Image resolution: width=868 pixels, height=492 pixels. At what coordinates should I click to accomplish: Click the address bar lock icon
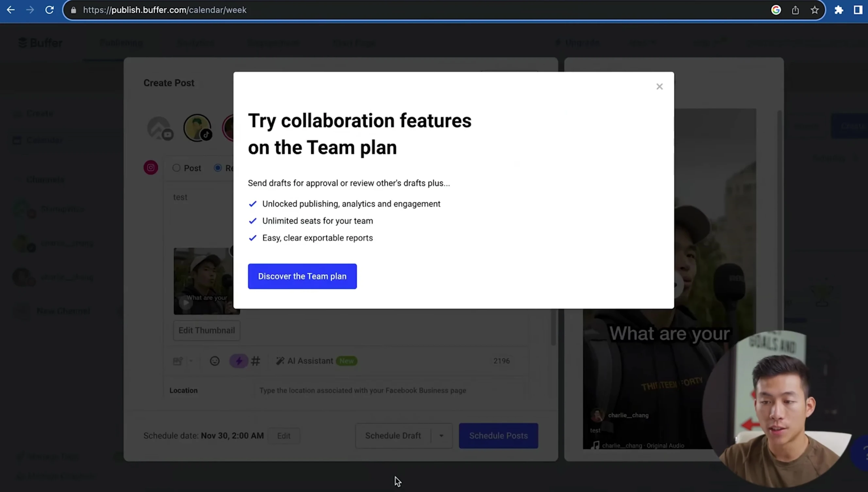click(x=74, y=10)
